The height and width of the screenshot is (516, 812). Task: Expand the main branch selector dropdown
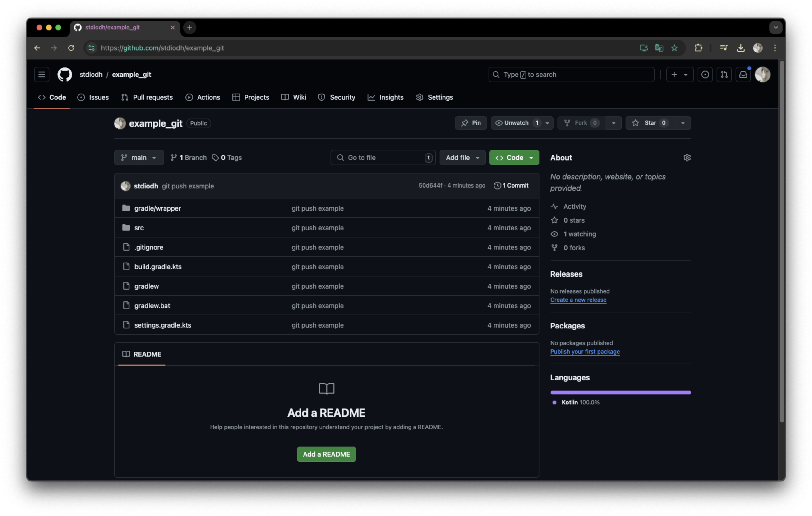click(139, 158)
